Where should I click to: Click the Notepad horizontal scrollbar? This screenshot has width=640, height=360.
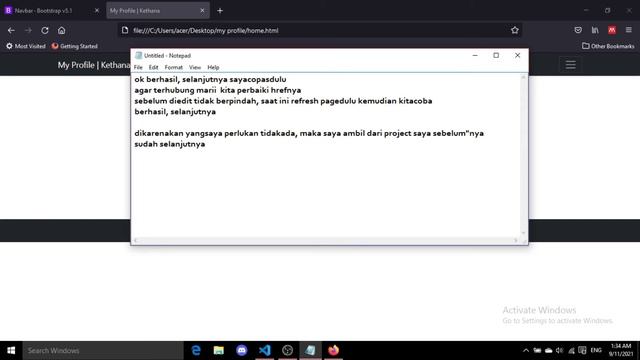tap(326, 240)
